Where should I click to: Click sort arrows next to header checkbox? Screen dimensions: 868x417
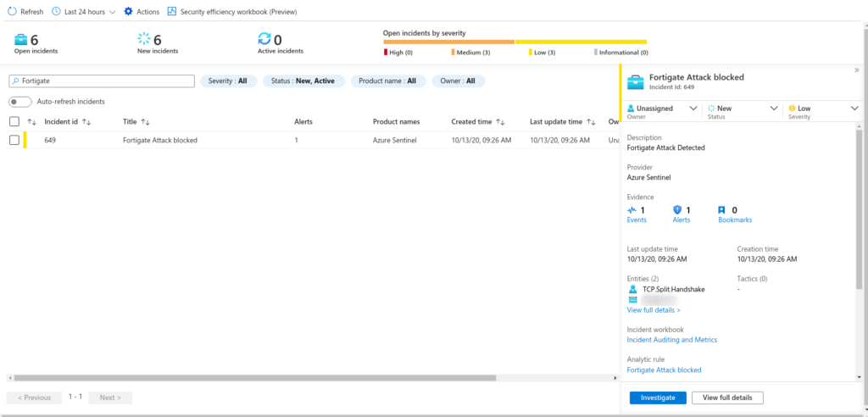[31, 122]
